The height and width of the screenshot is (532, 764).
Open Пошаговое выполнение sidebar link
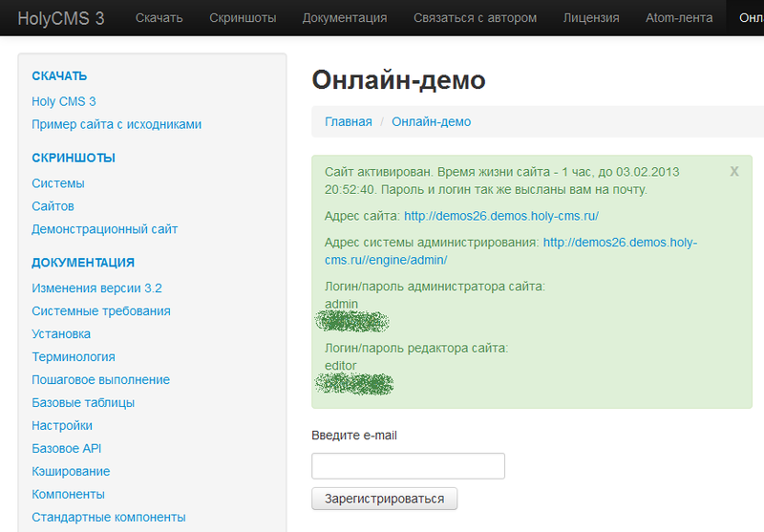pyautogui.click(x=101, y=379)
